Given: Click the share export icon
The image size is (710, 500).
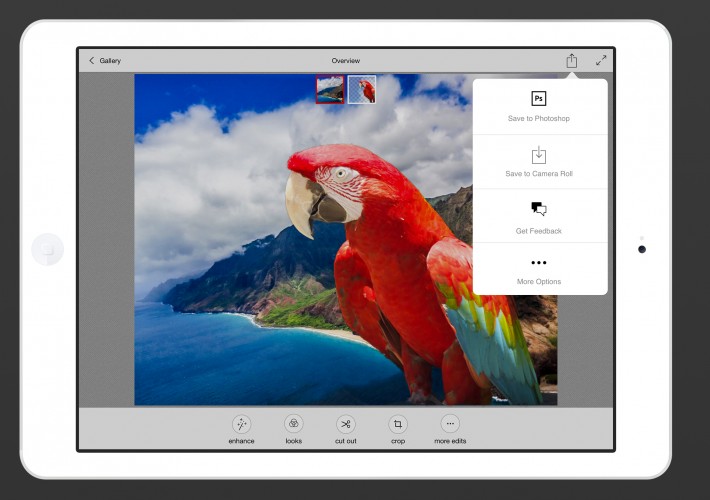Looking at the screenshot, I should point(571,61).
